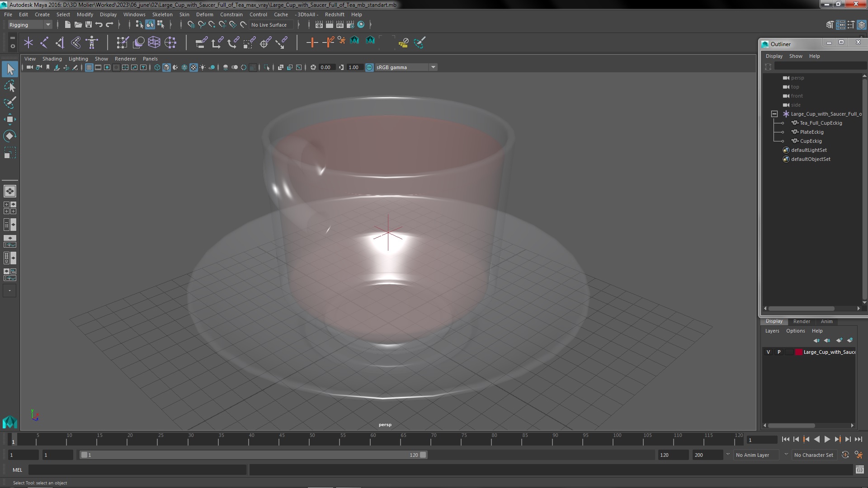Click the Undo arrow icon
868x488 pixels.
coord(99,25)
